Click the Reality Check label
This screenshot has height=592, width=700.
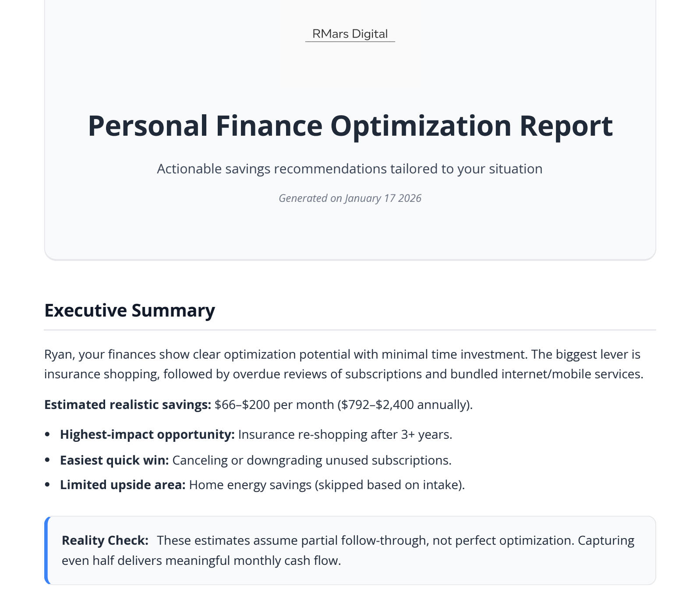[105, 540]
